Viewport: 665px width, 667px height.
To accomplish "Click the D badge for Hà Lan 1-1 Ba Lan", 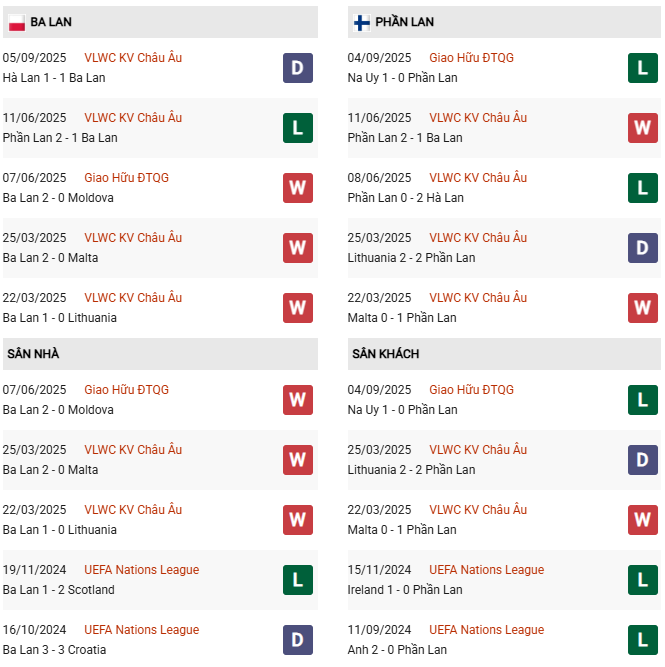I will (x=298, y=68).
